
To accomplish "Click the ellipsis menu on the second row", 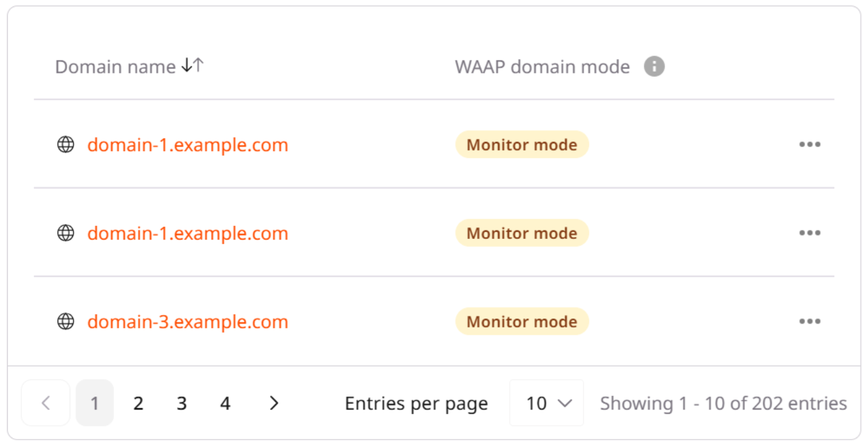I will 810,232.
